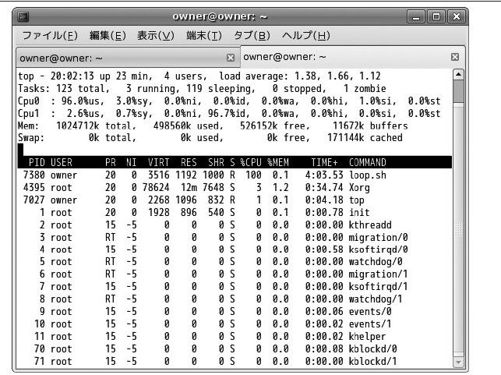Click the kthreadd command entry
The height and width of the screenshot is (375, 501).
(x=370, y=225)
